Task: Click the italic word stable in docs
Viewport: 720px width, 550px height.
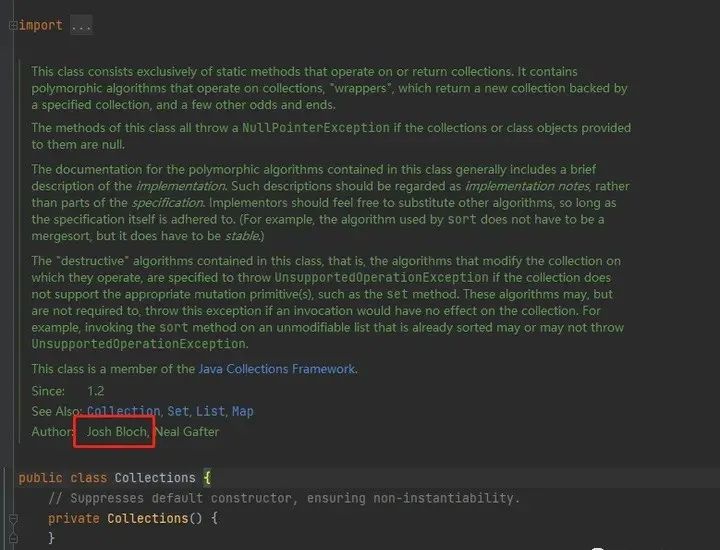Action: pyautogui.click(x=242, y=236)
